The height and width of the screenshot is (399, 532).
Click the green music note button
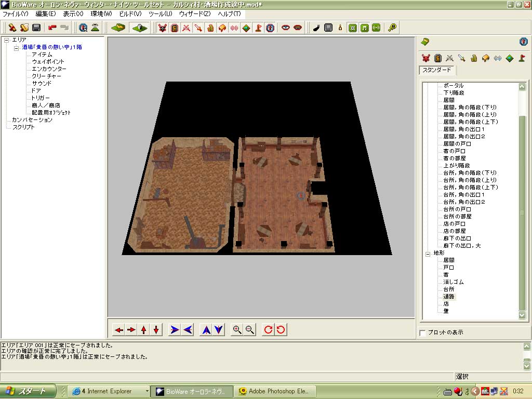364,28
